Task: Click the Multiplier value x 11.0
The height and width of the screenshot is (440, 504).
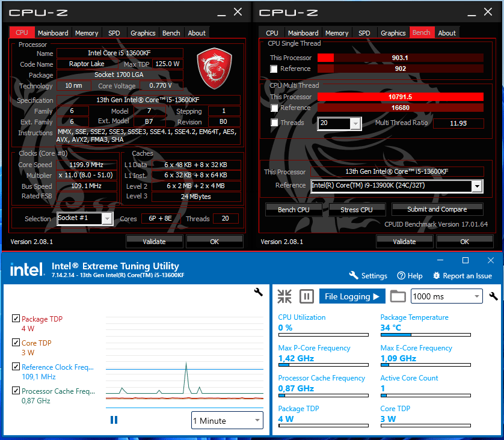Action: point(87,176)
